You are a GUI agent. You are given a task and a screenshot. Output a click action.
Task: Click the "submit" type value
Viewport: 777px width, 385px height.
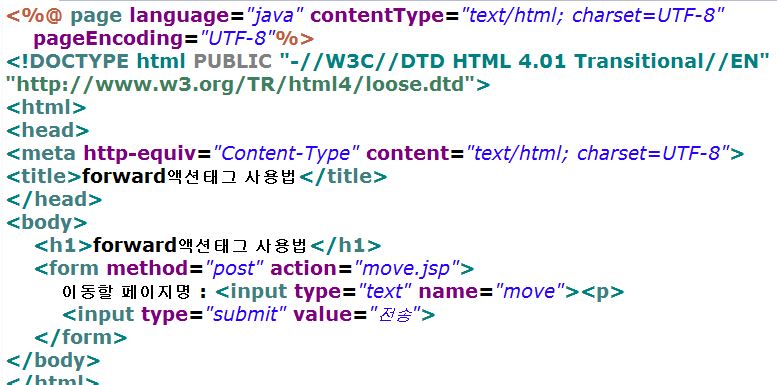[246, 314]
